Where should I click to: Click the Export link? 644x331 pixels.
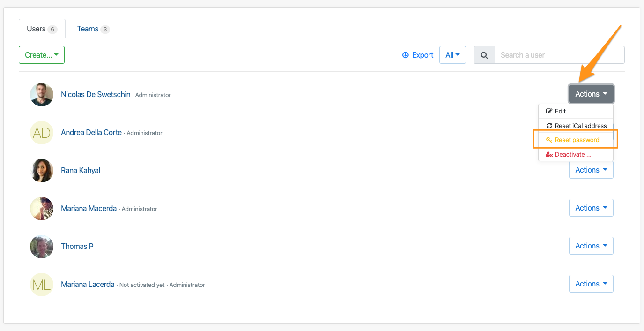[422, 55]
